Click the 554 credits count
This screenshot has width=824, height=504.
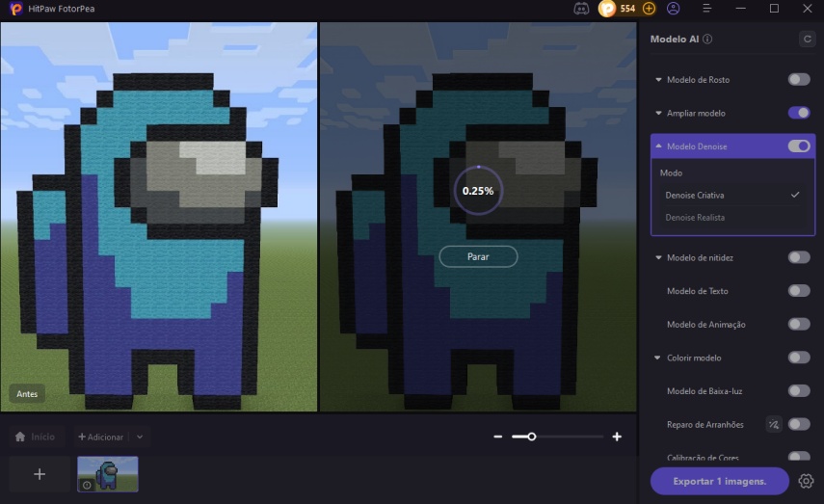[x=627, y=9]
